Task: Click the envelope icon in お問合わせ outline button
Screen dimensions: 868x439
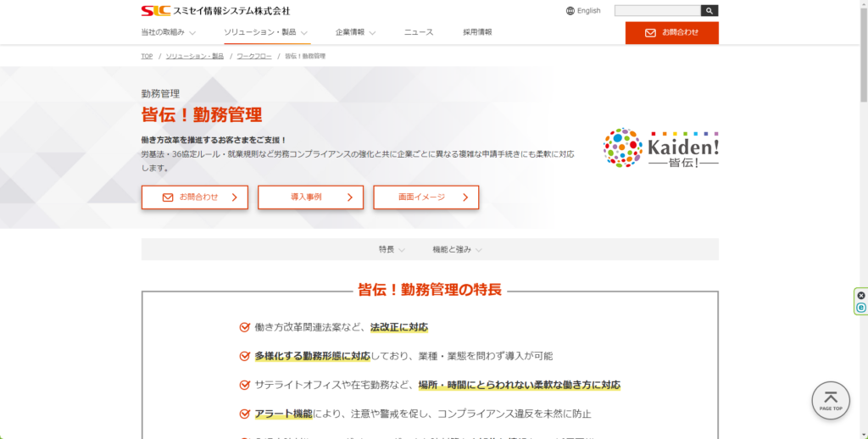Action: coord(168,197)
